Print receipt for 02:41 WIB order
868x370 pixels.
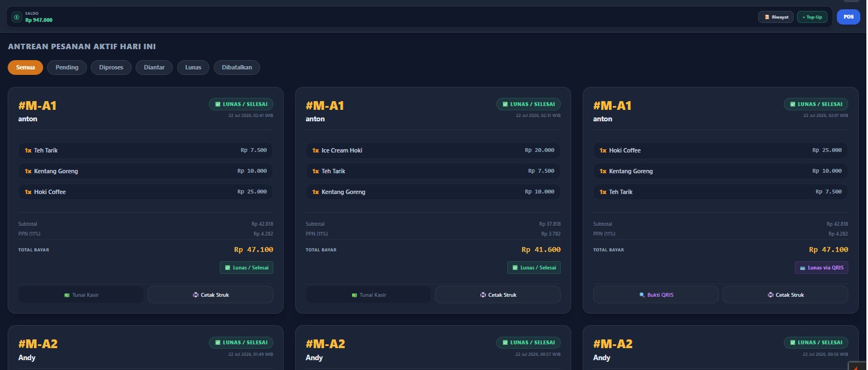(210, 295)
